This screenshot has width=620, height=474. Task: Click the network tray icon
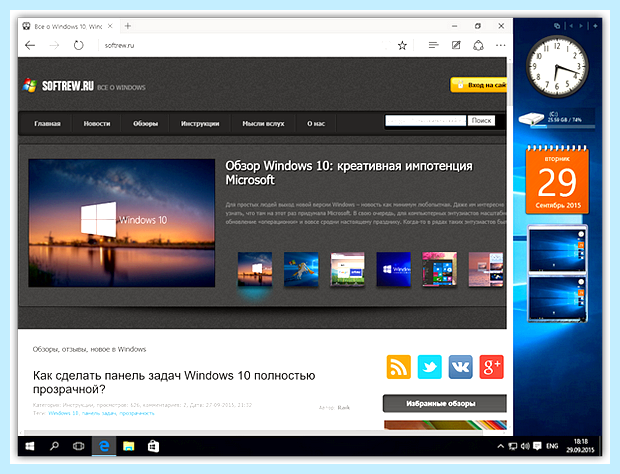513,446
